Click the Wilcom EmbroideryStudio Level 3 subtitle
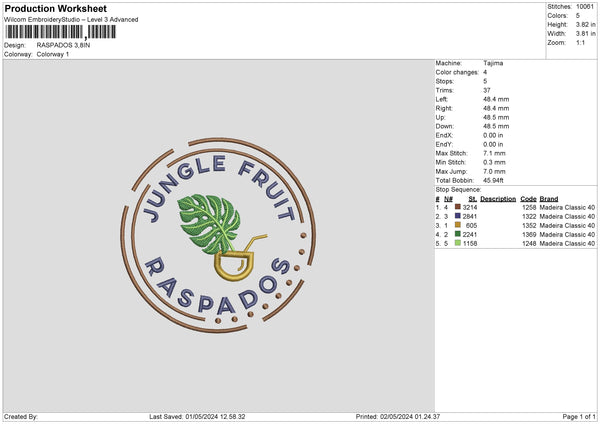The image size is (600, 424). pos(71,20)
